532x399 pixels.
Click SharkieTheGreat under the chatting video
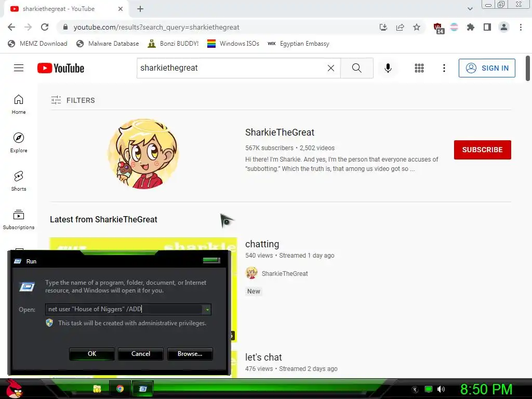(285, 273)
